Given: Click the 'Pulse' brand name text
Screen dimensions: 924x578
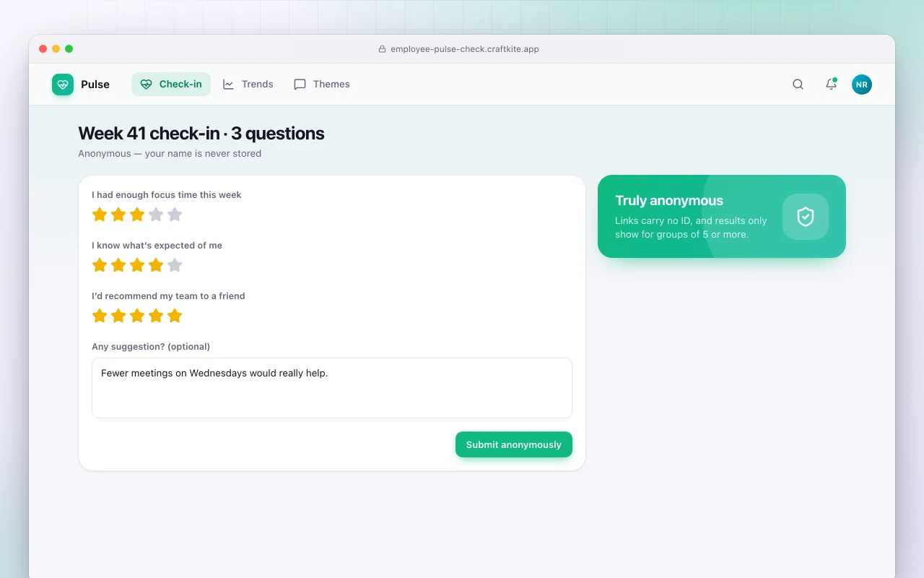Looking at the screenshot, I should tap(95, 85).
